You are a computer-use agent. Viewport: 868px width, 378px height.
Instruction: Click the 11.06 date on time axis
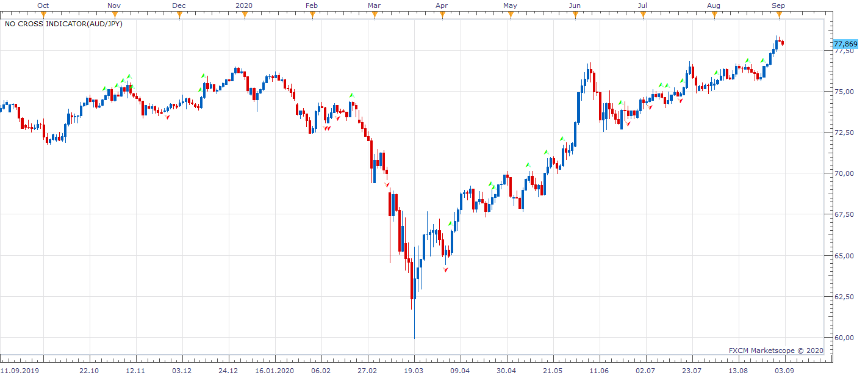tap(599, 371)
